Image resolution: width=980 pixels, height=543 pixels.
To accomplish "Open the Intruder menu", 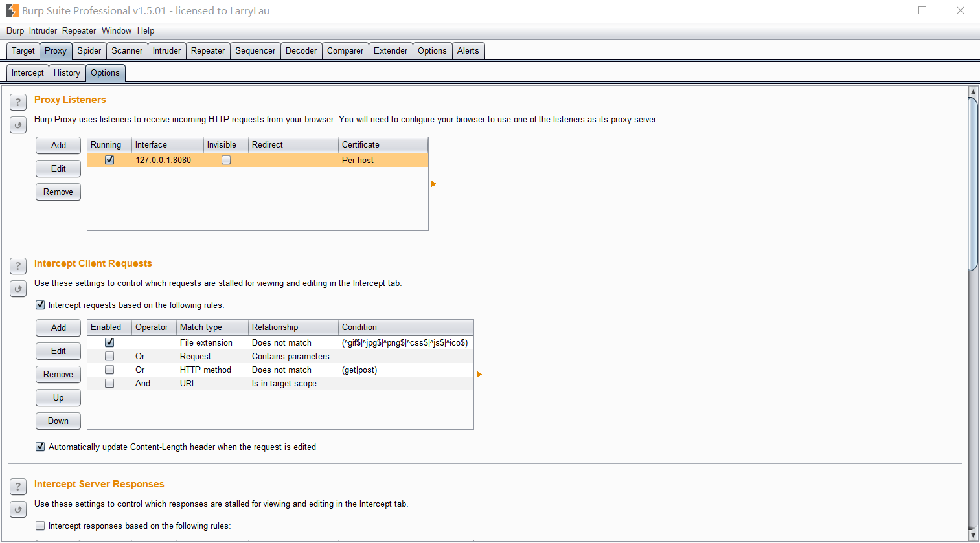I will [43, 30].
